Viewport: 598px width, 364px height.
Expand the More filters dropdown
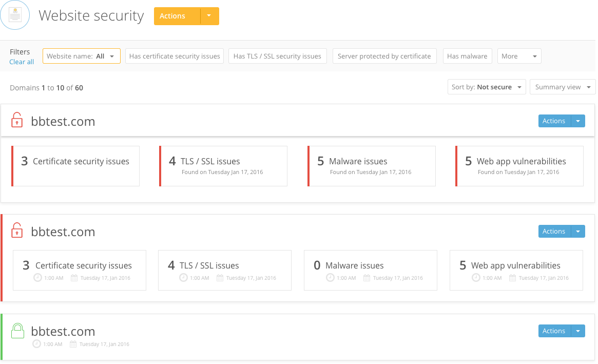(519, 56)
